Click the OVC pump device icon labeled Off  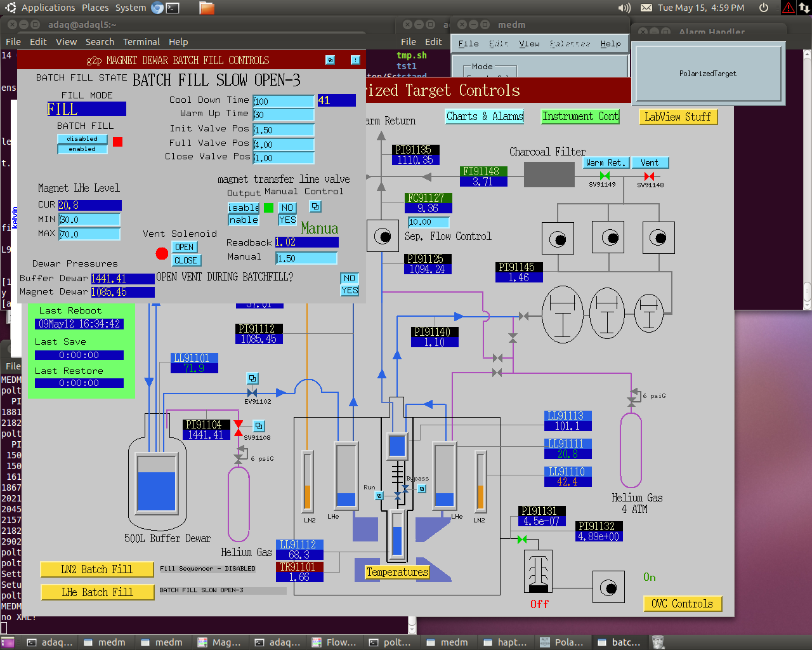pyautogui.click(x=538, y=571)
